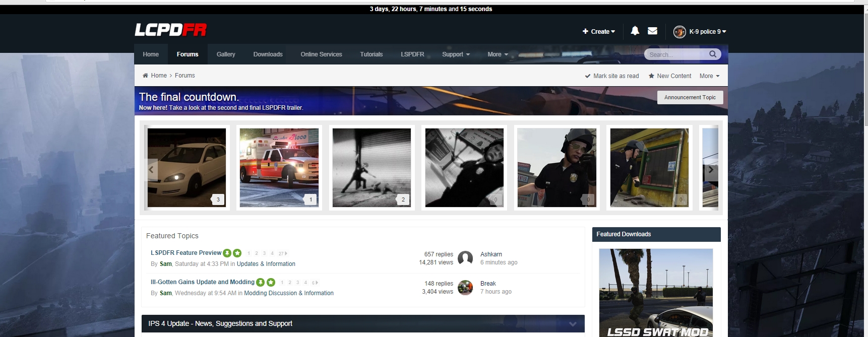The height and width of the screenshot is (337, 868).
Task: Click the 6 minutes ago timestamp
Action: pyautogui.click(x=499, y=262)
